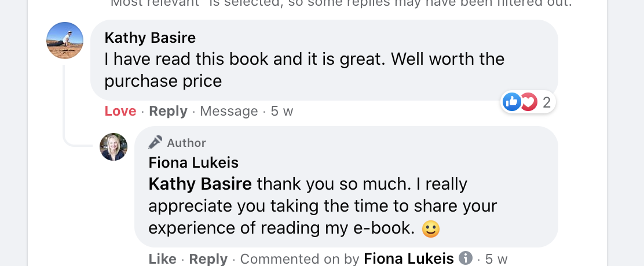Image resolution: width=644 pixels, height=266 pixels.
Task: Click the blue thumbs-up reaction icon
Action: click(511, 102)
